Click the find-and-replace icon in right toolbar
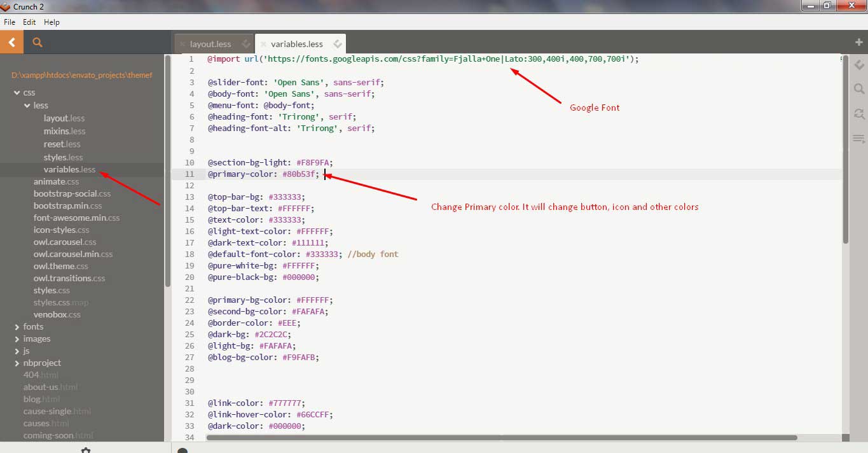The height and width of the screenshot is (453, 868). 859,114
